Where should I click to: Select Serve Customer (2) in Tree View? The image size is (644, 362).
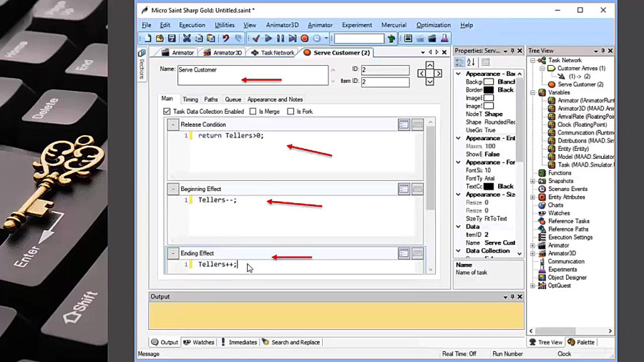tap(580, 84)
